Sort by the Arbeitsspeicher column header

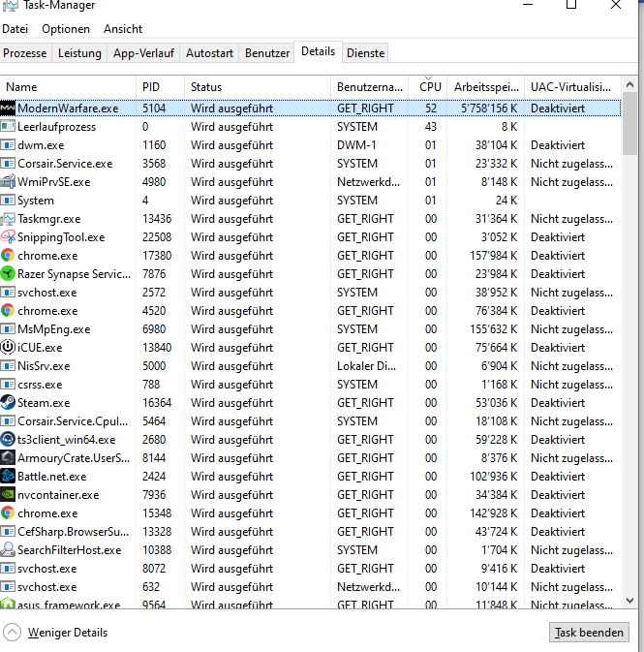pyautogui.click(x=485, y=87)
